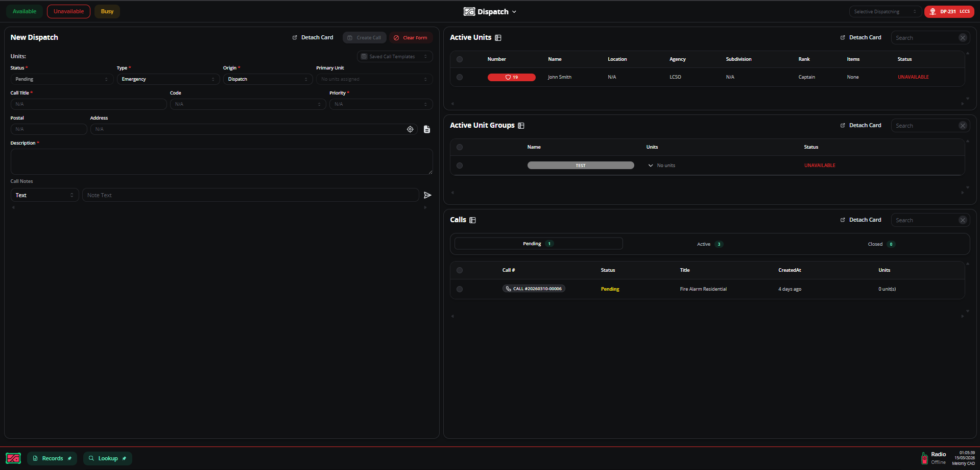Open the Selective Dispatching dropdown
The width and height of the screenshot is (980, 470).
pyautogui.click(x=885, y=12)
